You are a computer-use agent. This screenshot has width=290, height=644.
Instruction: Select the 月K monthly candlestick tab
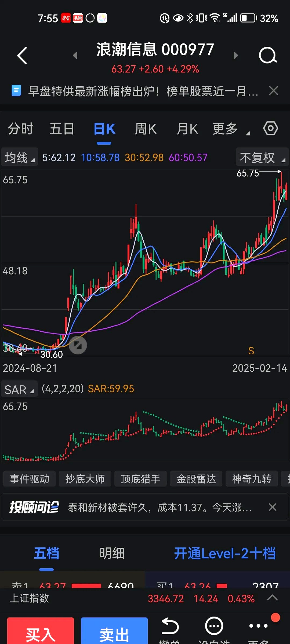click(187, 129)
